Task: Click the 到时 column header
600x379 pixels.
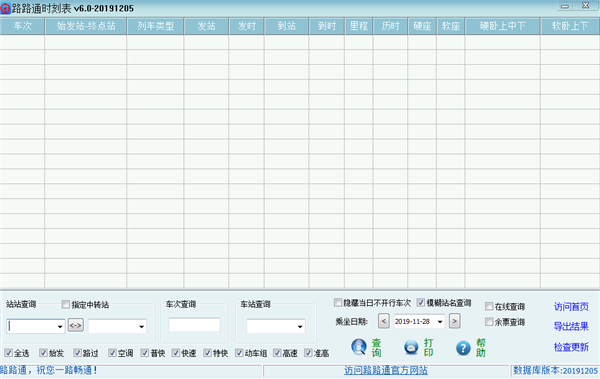Action: [327, 26]
